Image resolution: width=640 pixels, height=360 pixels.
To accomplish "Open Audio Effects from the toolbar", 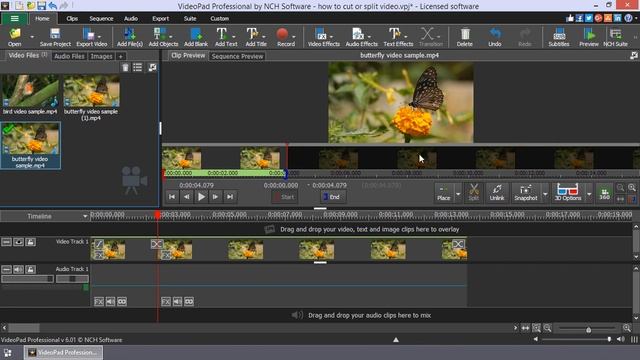I will click(361, 36).
